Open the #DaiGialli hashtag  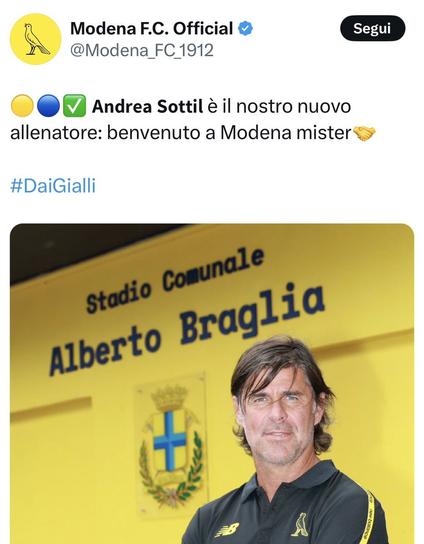pyautogui.click(x=53, y=186)
